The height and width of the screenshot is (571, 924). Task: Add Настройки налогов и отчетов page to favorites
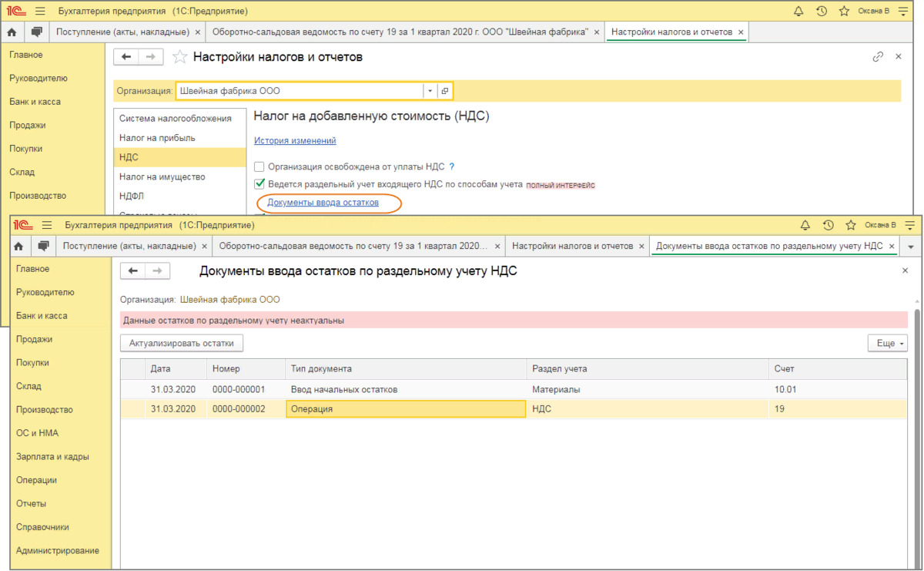click(x=179, y=57)
